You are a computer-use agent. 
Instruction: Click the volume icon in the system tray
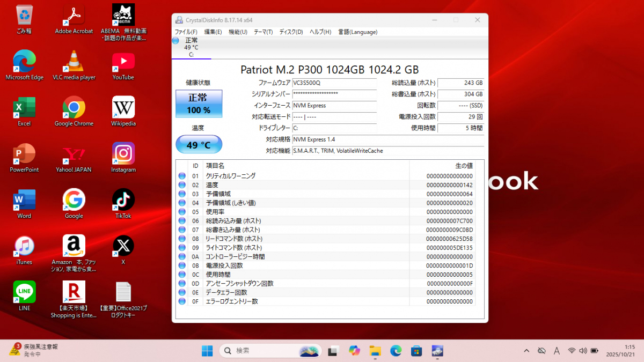click(583, 351)
